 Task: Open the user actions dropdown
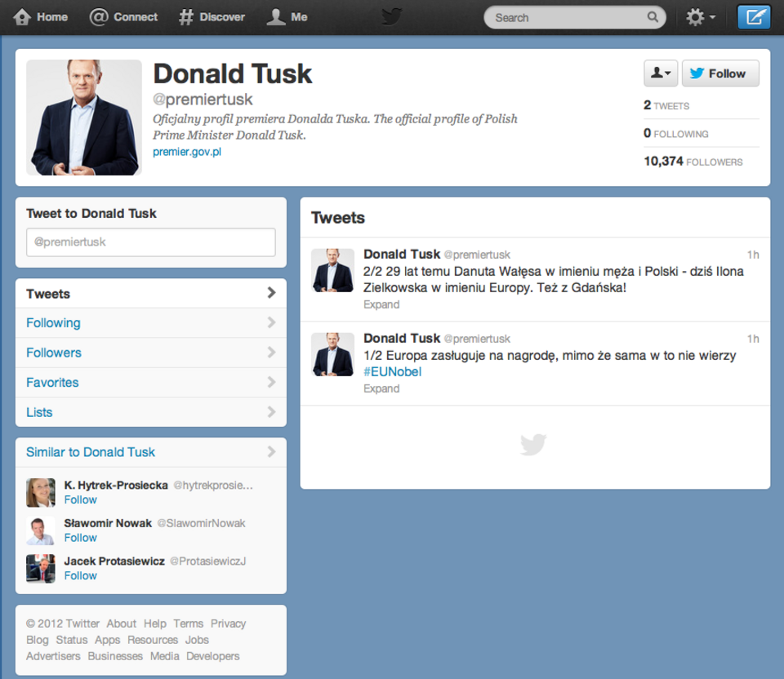click(661, 73)
